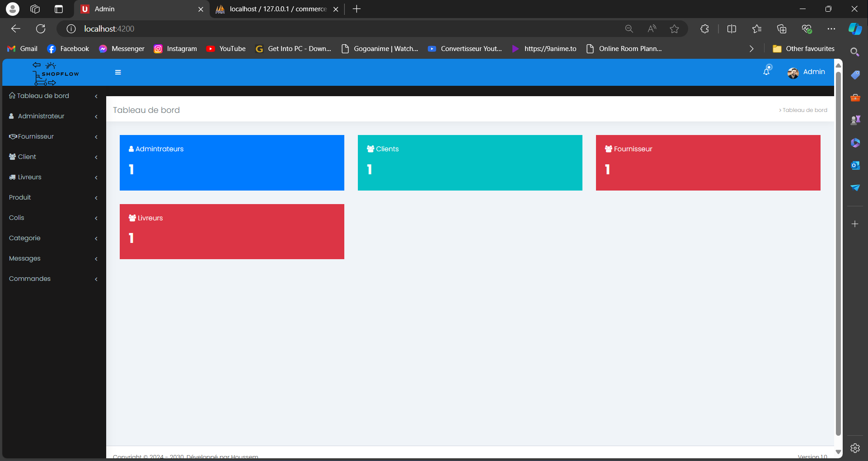Open the browser sidebar settings gear
Image resolution: width=868 pixels, height=461 pixels.
(855, 448)
